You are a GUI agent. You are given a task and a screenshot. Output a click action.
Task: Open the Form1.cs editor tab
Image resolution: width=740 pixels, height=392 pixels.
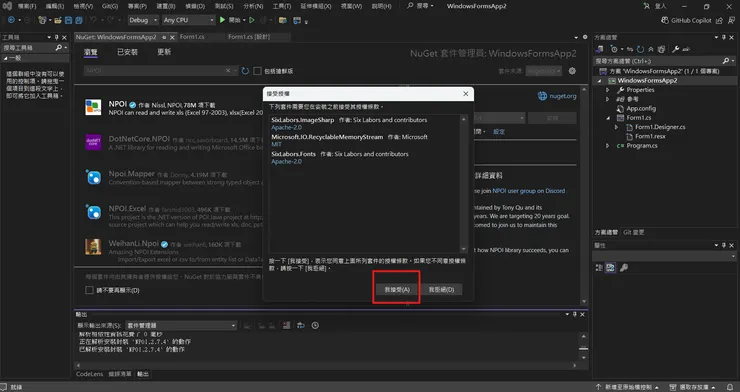click(192, 37)
